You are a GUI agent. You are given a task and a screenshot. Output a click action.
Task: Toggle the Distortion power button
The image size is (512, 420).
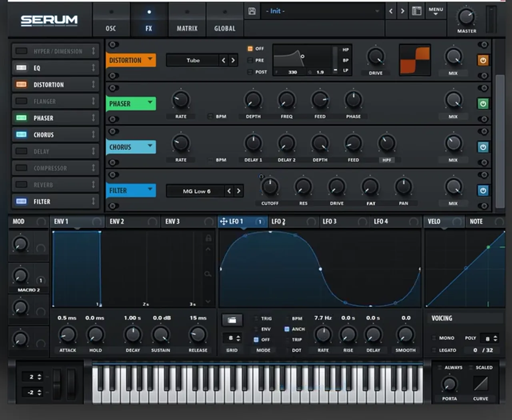tap(483, 60)
